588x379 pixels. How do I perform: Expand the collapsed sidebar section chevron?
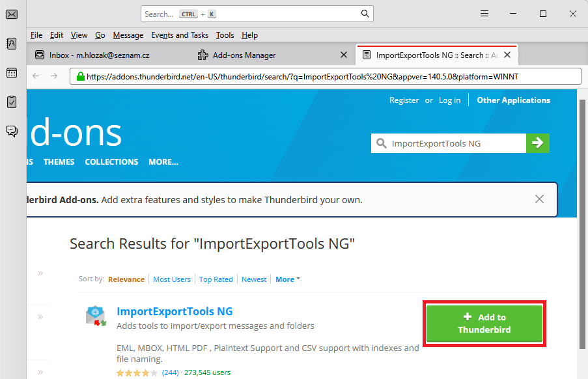coord(40,272)
